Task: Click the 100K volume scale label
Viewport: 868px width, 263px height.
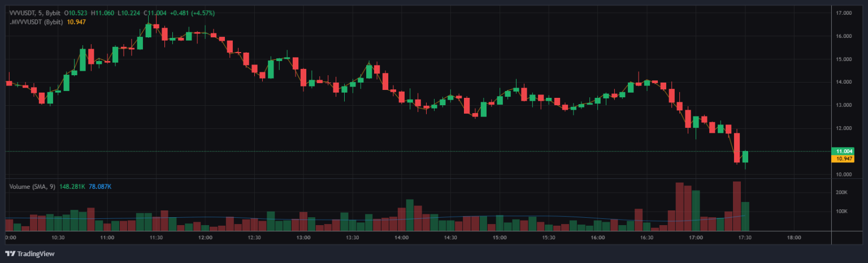Action: click(x=841, y=212)
